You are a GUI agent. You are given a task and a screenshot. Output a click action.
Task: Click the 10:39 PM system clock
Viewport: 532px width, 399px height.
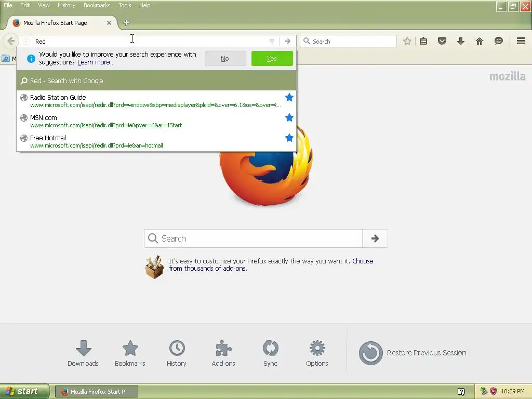pyautogui.click(x=512, y=391)
